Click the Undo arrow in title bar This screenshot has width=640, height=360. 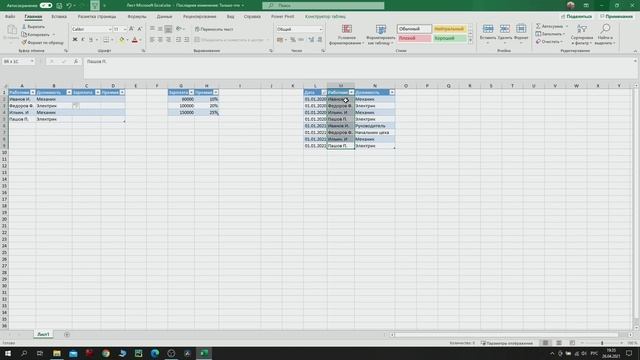[x=69, y=5]
